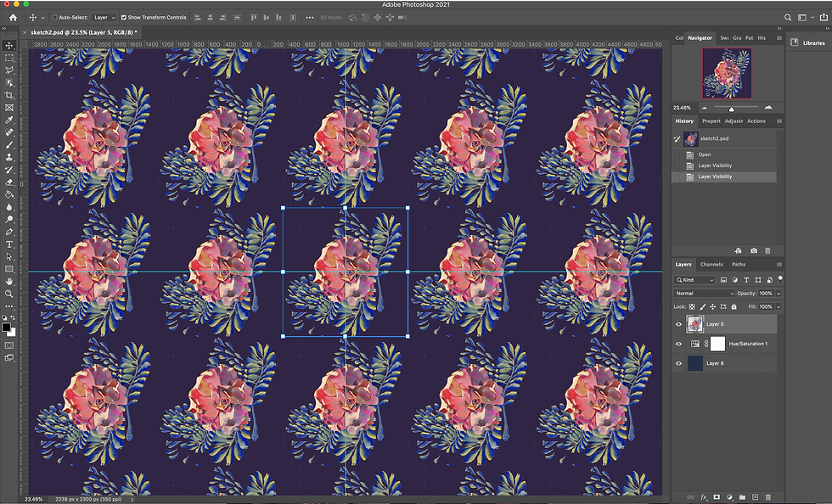Delete layer using Layers panel trash icon
Image resolution: width=832 pixels, height=504 pixels.
(x=767, y=497)
